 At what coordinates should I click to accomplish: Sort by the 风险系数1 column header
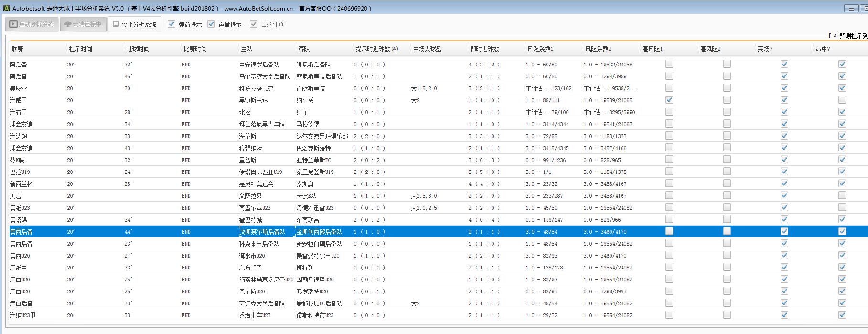pos(540,49)
